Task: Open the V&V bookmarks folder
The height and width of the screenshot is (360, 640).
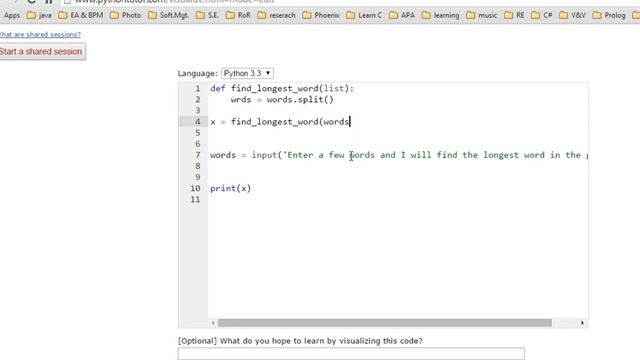Action: click(x=572, y=16)
